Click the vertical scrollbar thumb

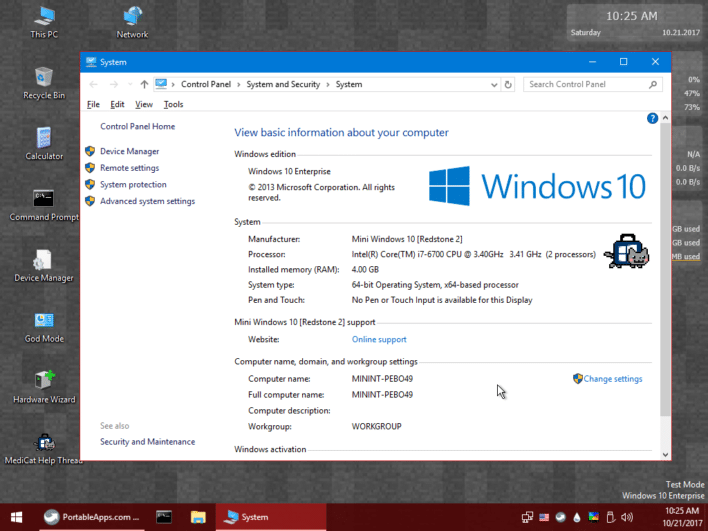(x=665, y=270)
